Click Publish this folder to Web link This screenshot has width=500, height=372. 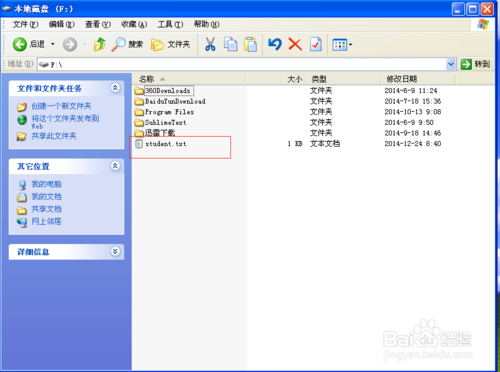click(x=65, y=122)
